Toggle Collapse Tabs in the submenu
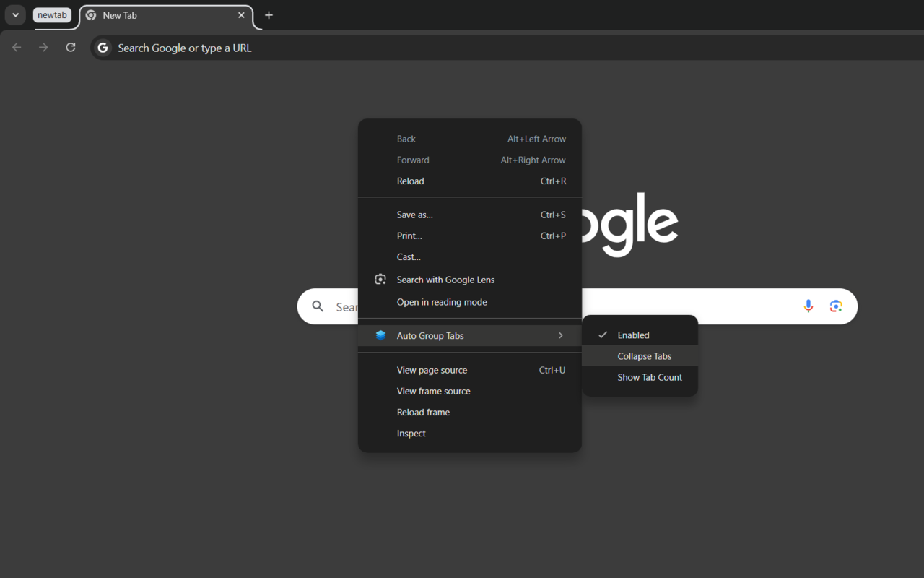Screen dimensions: 924x578 click(x=640, y=356)
